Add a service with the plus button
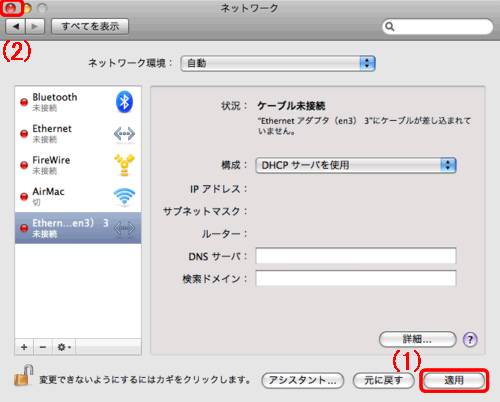Viewport: 500px width, 402px height. [24, 347]
